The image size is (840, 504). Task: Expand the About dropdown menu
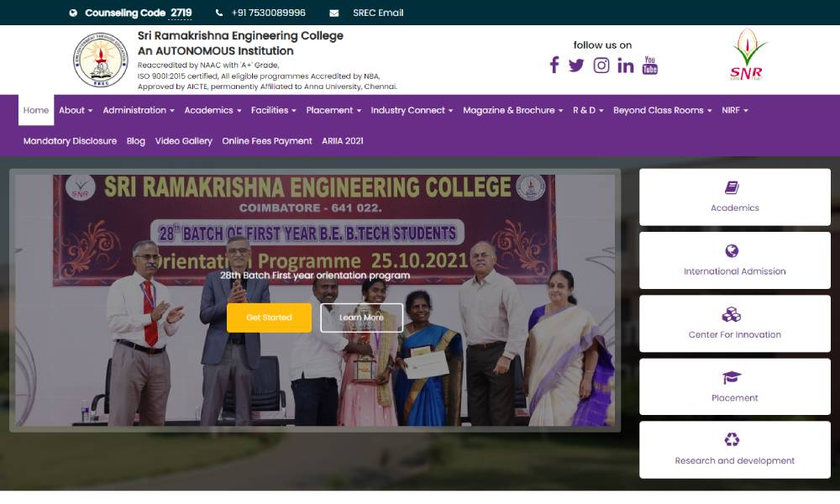click(x=75, y=110)
